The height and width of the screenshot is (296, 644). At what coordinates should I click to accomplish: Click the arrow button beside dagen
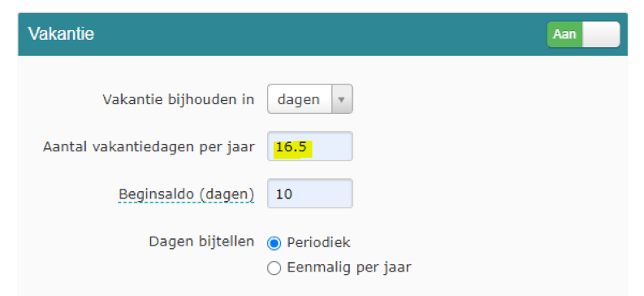[x=342, y=99]
